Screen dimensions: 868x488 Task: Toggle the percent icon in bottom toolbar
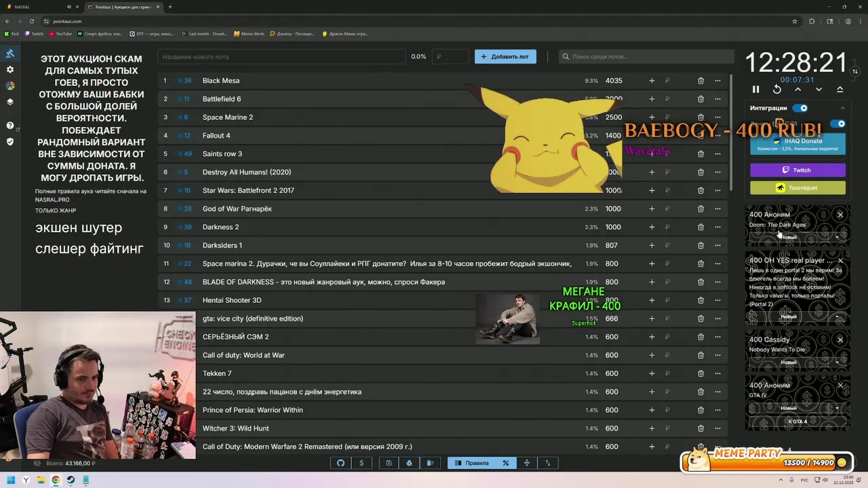click(505, 463)
